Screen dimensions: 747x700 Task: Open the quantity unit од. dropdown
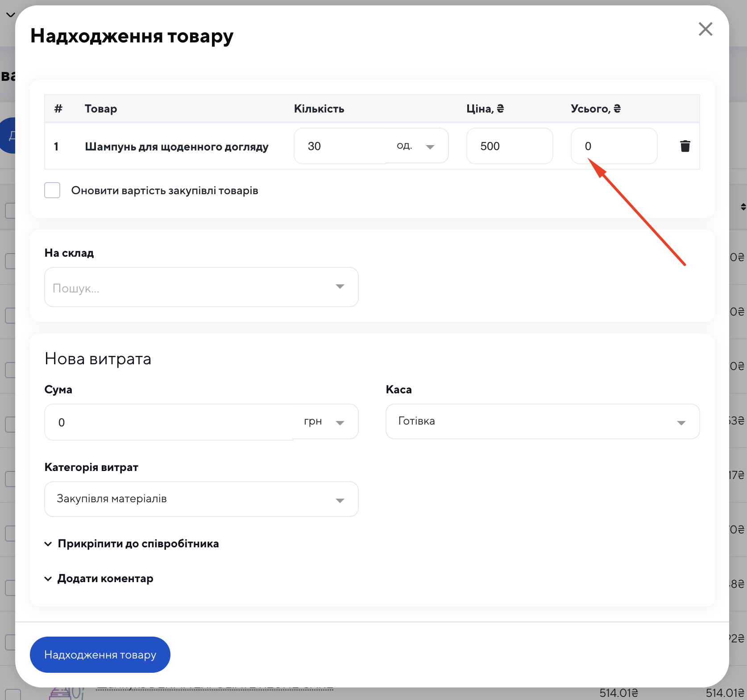coord(416,146)
